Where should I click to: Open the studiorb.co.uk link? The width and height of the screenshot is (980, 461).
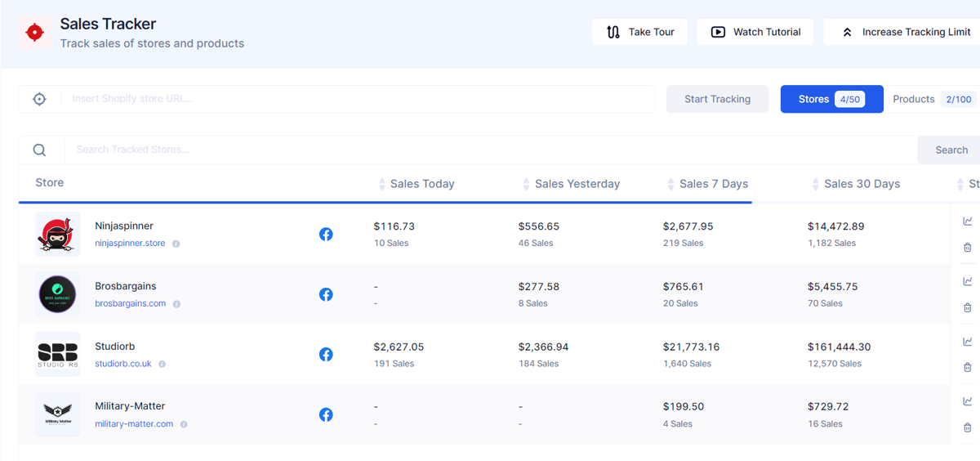(x=123, y=364)
